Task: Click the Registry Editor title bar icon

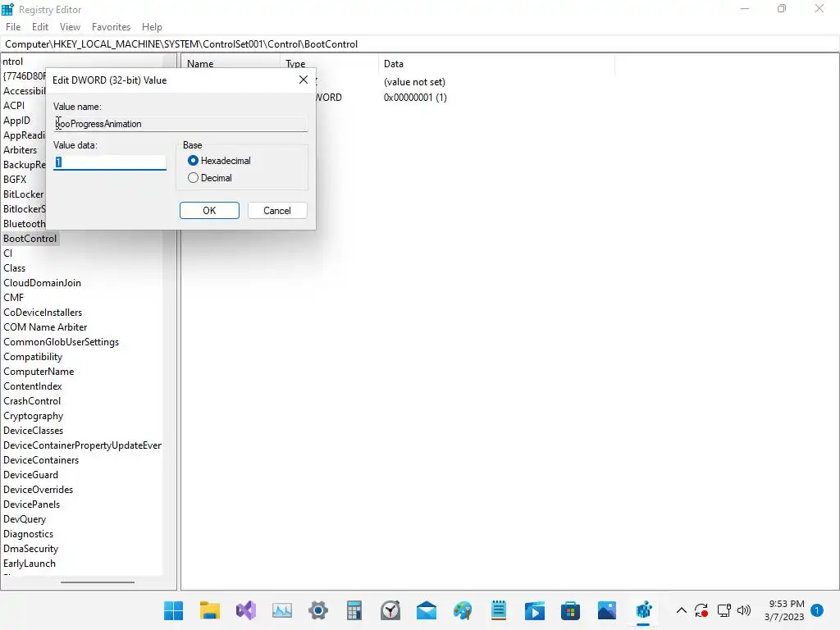Action: (x=7, y=9)
